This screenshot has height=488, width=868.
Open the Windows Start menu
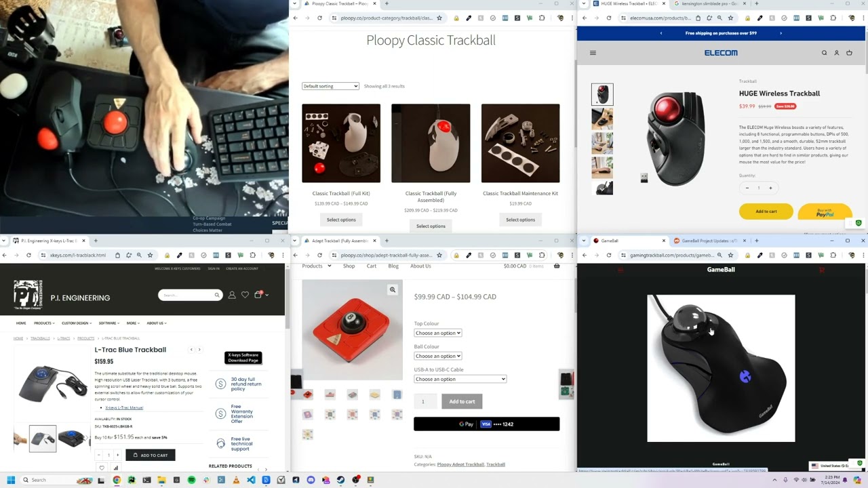point(11,480)
